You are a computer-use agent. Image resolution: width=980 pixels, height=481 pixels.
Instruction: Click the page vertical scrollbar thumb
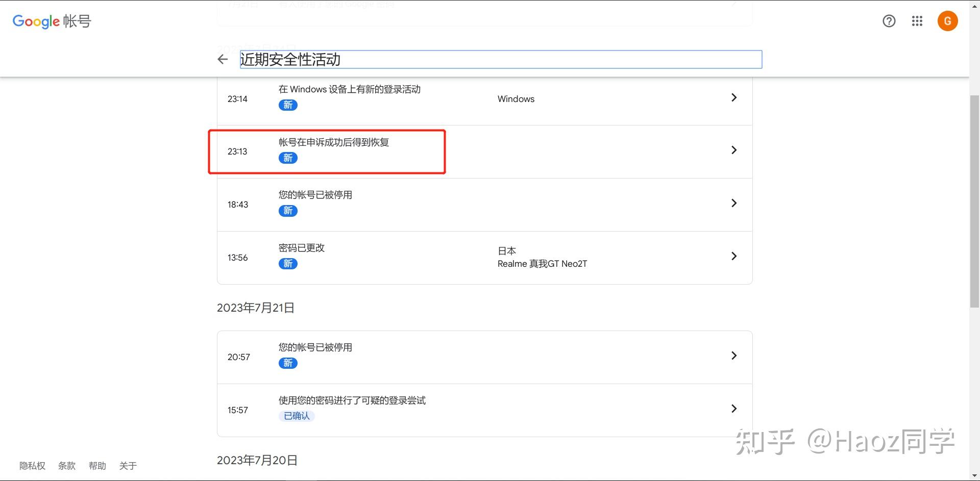click(974, 201)
